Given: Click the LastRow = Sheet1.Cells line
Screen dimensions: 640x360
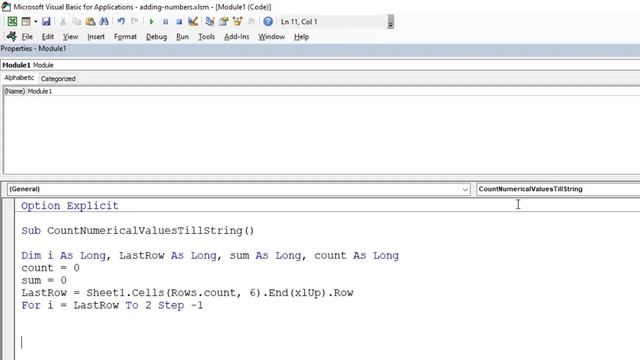Looking at the screenshot, I should [x=187, y=293].
